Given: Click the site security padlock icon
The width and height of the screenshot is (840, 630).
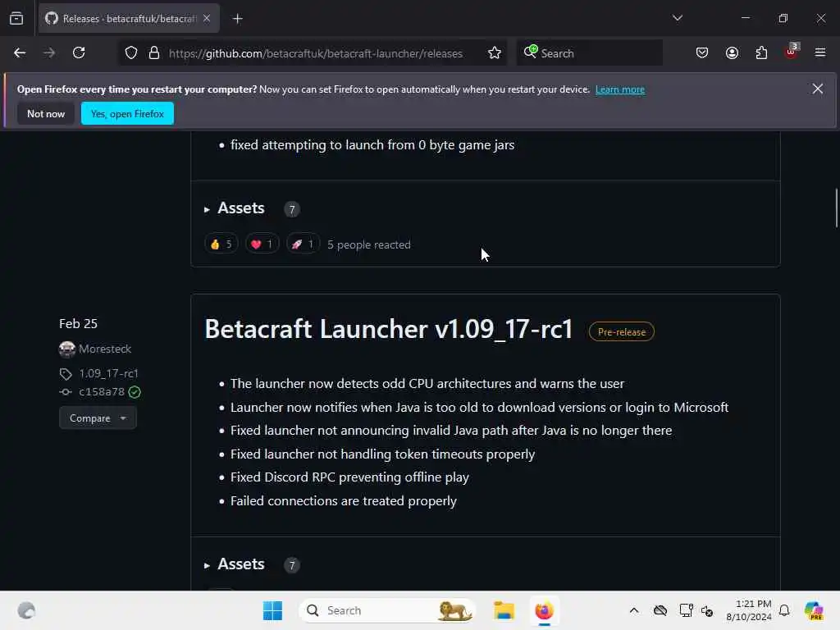Looking at the screenshot, I should (154, 53).
